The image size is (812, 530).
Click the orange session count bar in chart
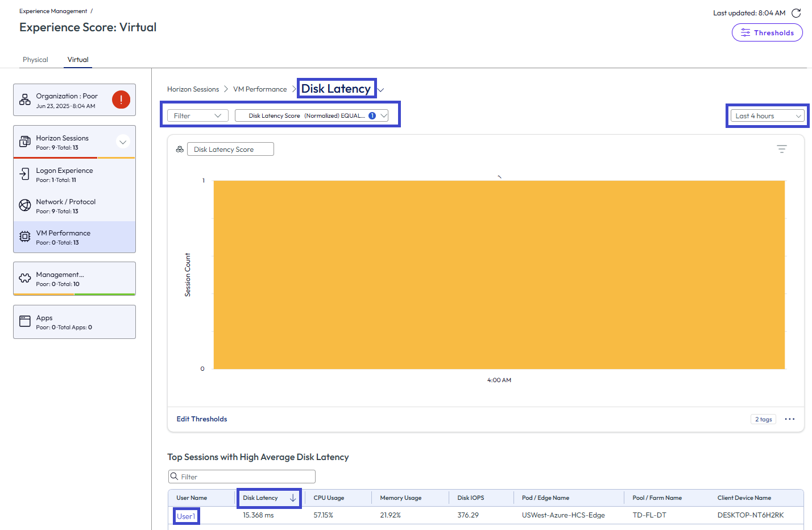[x=499, y=275]
